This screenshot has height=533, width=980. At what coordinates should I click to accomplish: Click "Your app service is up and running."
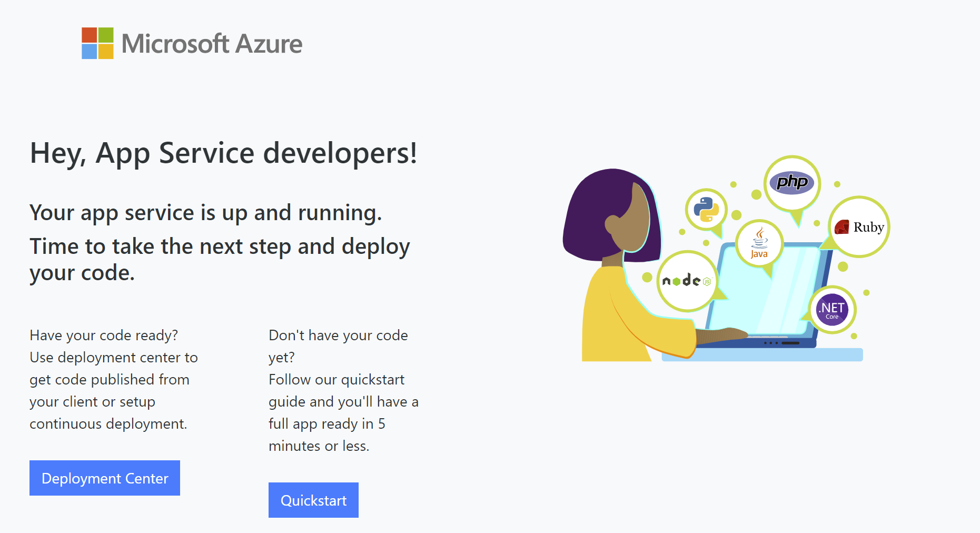206,213
